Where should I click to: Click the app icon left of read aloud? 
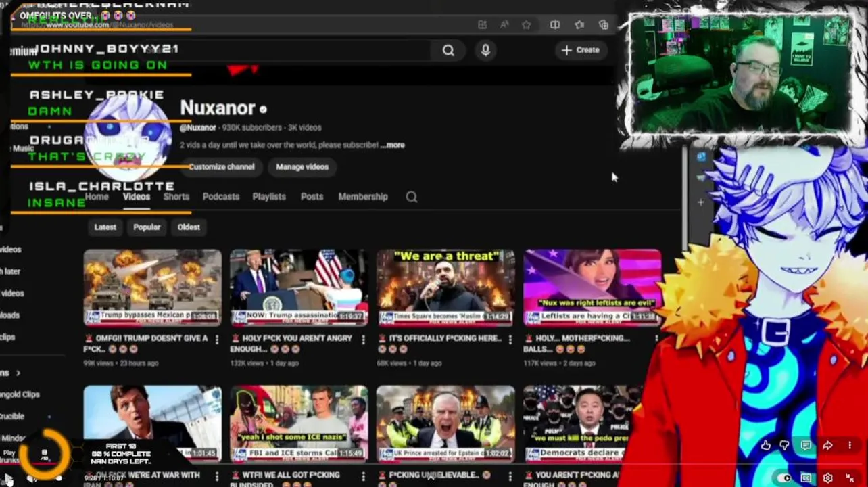click(482, 25)
